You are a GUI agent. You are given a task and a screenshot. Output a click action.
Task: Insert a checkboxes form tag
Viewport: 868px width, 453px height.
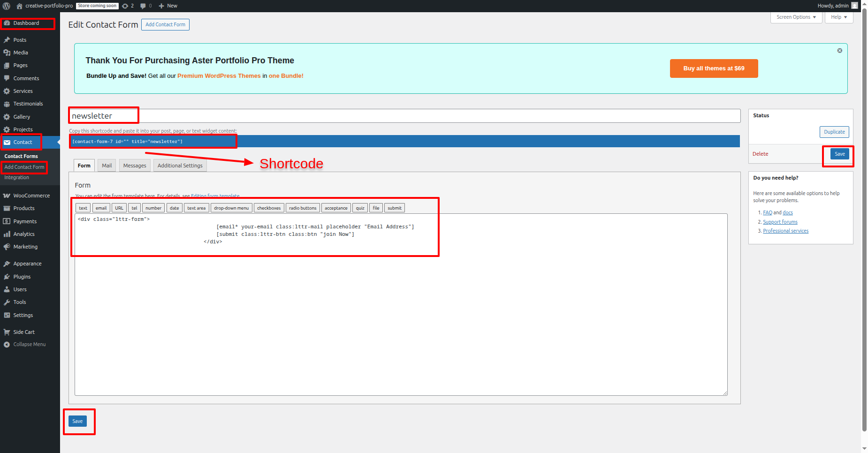pos(269,208)
